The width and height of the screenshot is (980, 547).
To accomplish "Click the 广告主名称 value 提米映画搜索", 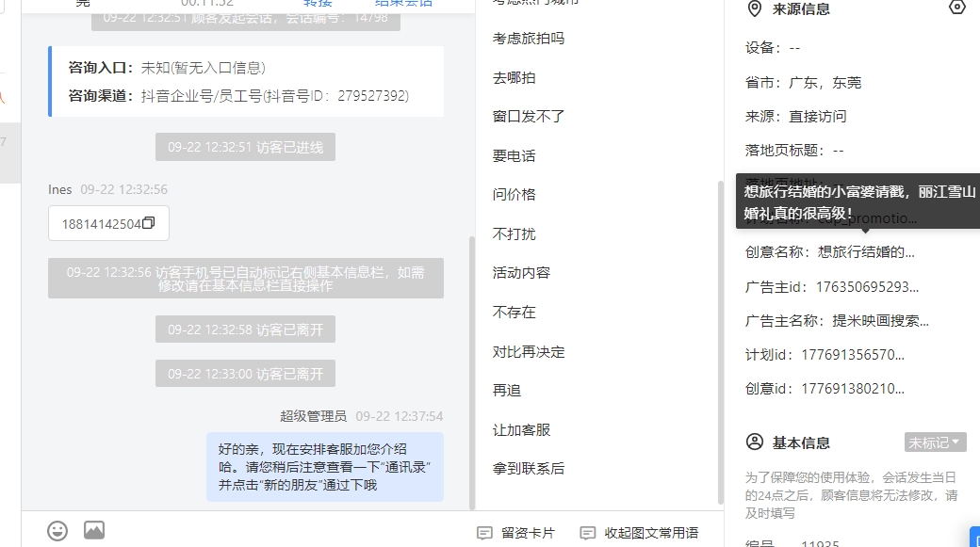I will pyautogui.click(x=881, y=321).
